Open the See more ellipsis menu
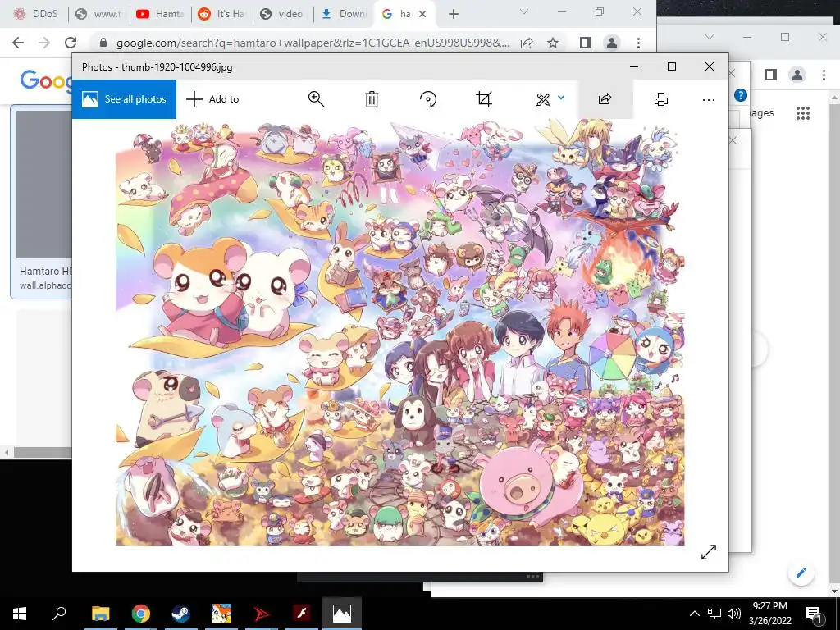840x630 pixels. coord(708,99)
